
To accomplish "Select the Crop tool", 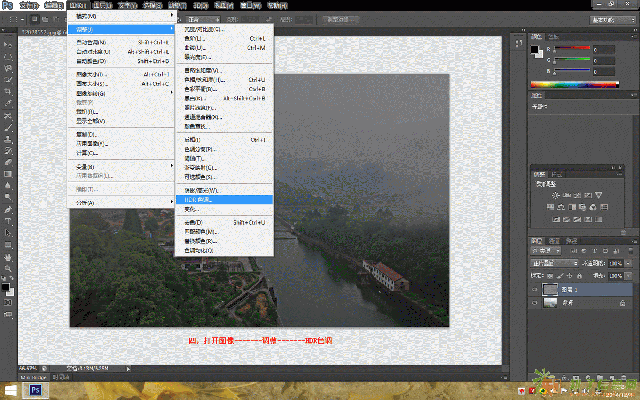I will tap(8, 90).
